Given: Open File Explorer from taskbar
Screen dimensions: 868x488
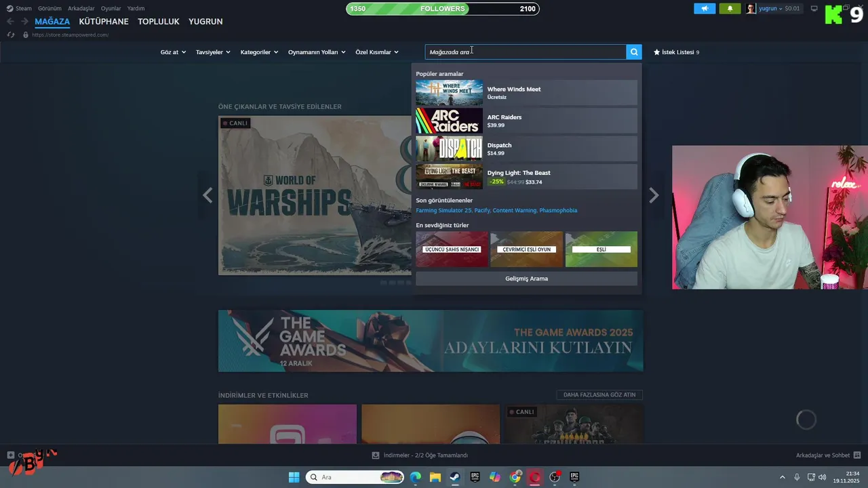Looking at the screenshot, I should click(x=435, y=477).
